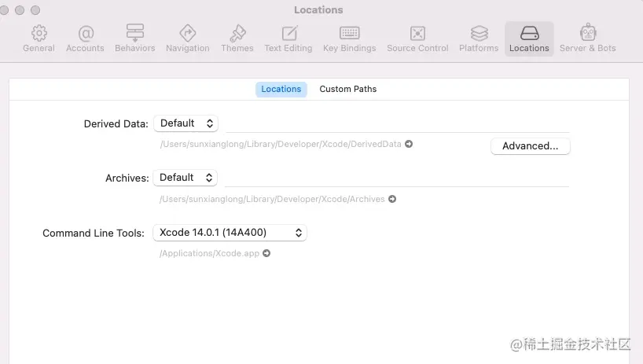Reveal Xcode.app via its arrow icon

coord(266,253)
